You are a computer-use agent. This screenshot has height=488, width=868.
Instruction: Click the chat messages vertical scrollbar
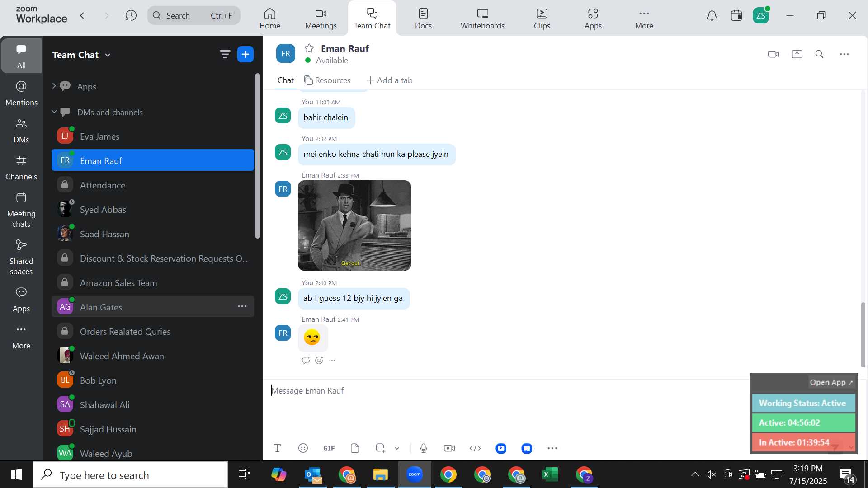click(x=863, y=335)
